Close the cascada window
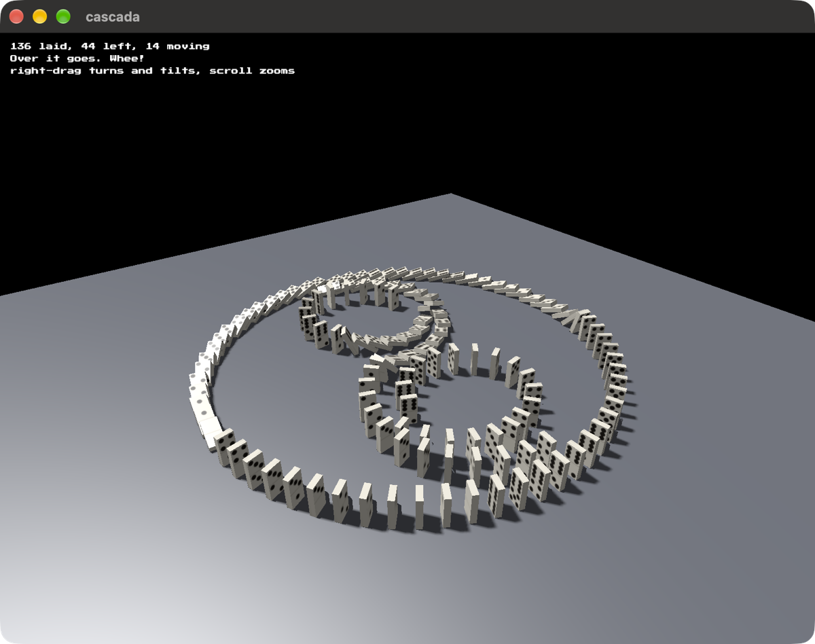 (x=17, y=17)
